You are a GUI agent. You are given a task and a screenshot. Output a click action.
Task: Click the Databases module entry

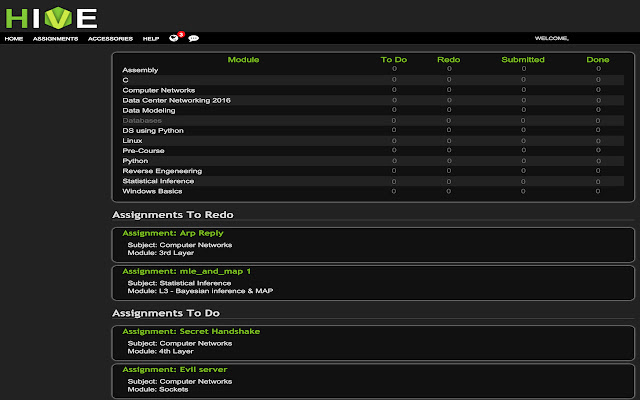pos(141,120)
